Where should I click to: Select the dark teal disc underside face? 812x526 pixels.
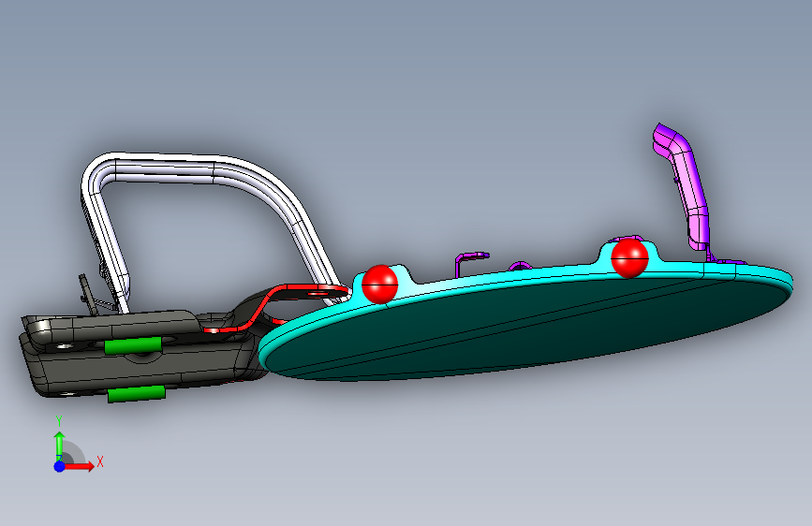528,328
